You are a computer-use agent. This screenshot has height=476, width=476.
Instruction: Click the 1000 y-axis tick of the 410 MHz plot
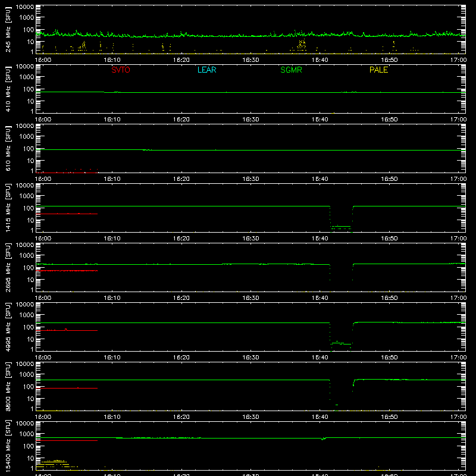point(27,77)
